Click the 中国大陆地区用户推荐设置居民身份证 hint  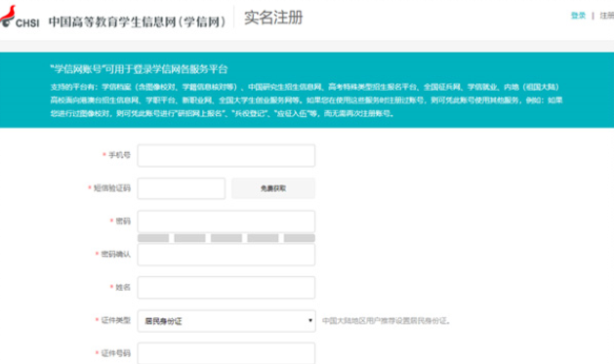click(387, 321)
